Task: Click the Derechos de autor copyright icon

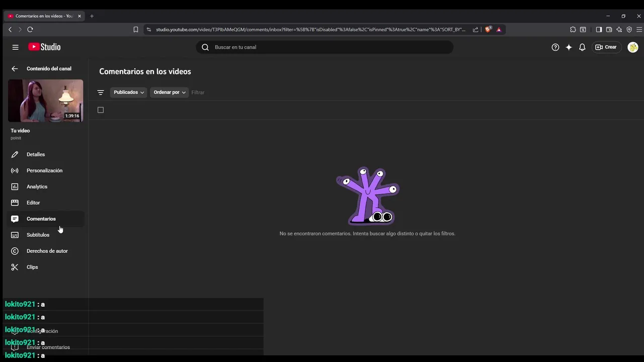Action: coord(15,251)
